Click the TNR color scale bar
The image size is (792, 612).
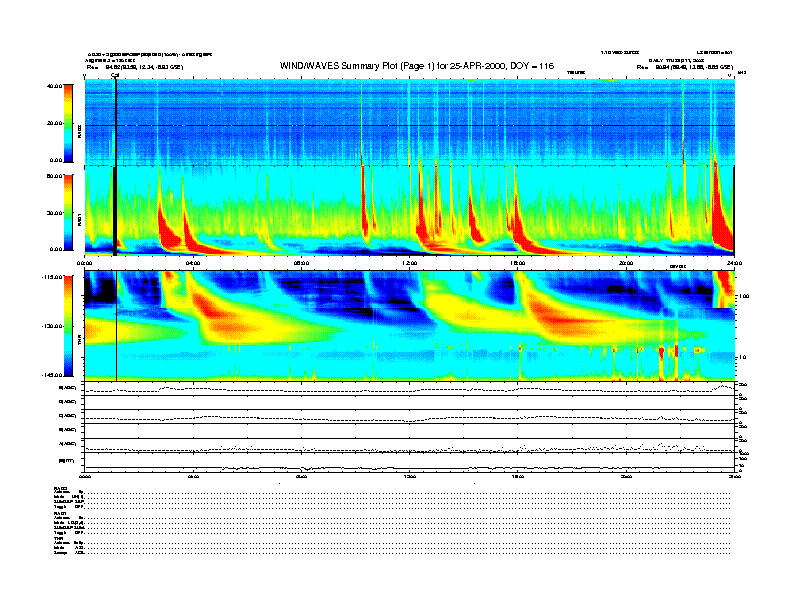point(68,325)
